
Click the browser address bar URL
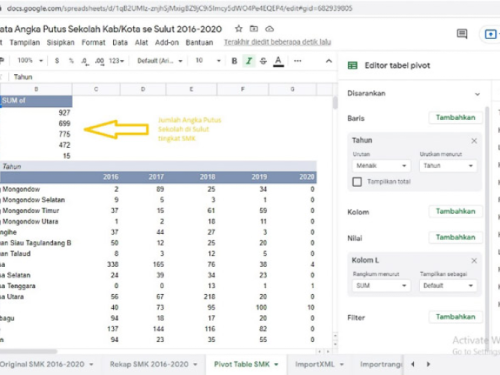(179, 9)
